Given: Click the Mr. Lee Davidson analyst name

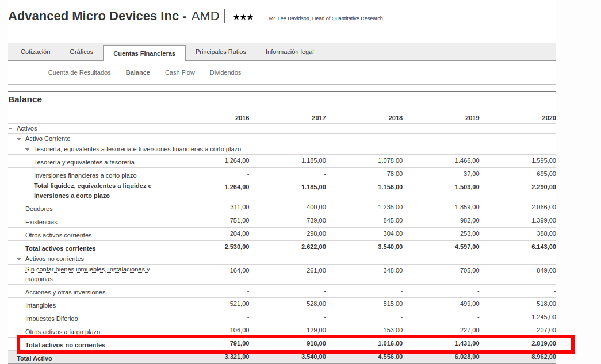Looking at the screenshot, I should coord(326,18).
